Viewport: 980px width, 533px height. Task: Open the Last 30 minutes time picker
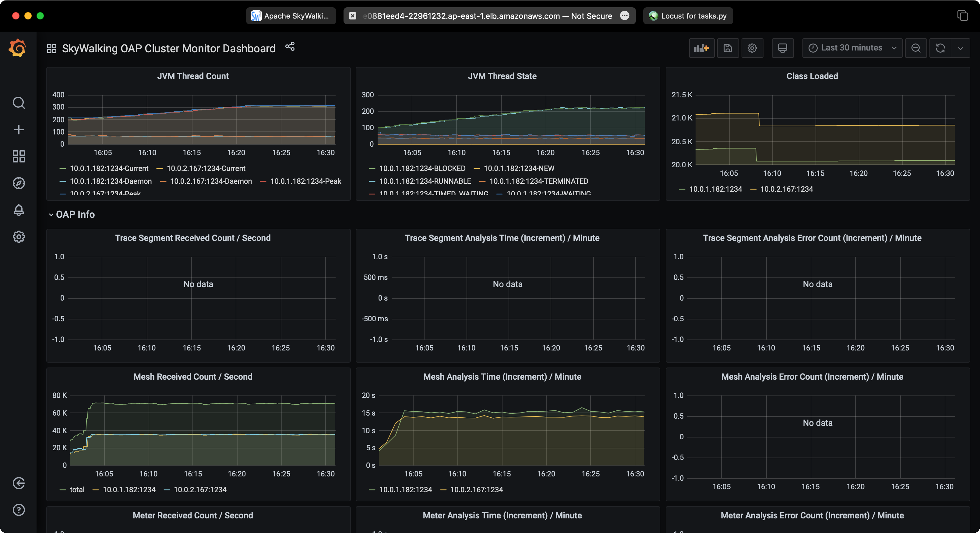[x=852, y=48]
